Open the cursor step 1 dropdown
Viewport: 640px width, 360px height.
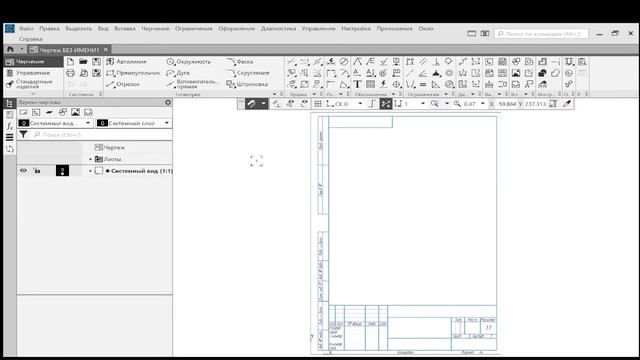click(422, 104)
